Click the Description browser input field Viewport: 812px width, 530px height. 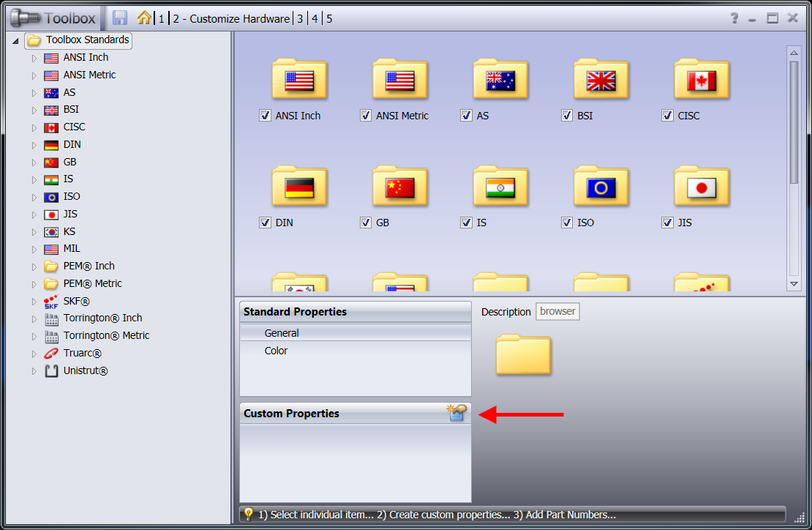coord(557,311)
